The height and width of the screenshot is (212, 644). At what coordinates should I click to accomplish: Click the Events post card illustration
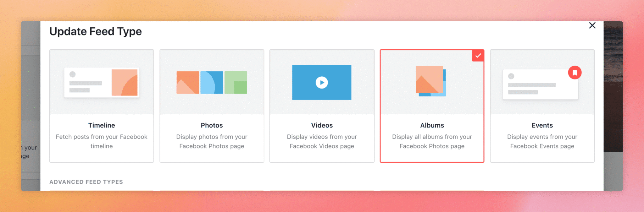540,84
